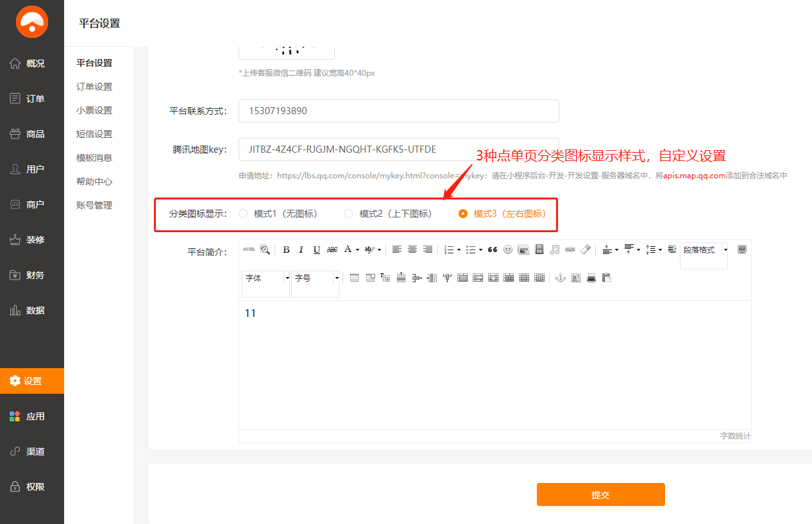Open 用户 in the left sidebar
812x524 pixels.
pos(32,169)
